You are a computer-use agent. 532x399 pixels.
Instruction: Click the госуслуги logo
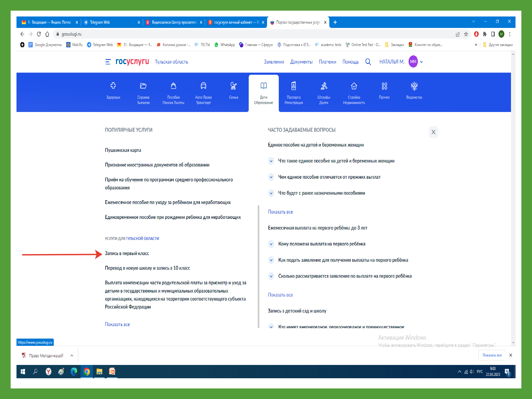132,62
